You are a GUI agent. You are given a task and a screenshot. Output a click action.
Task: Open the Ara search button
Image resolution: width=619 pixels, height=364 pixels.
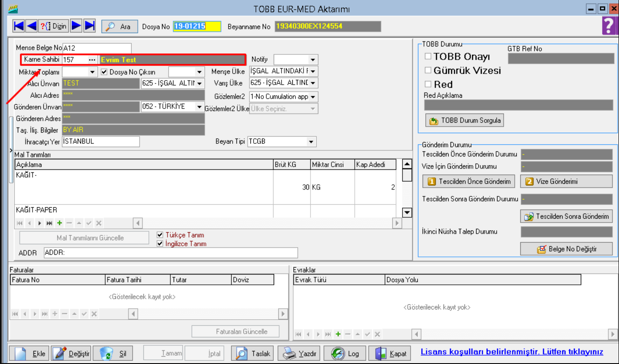[x=120, y=27]
